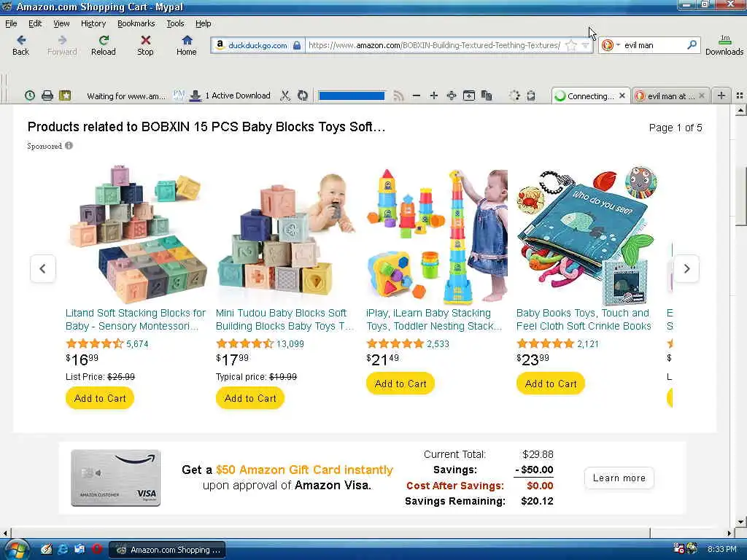This screenshot has width=747, height=560.
Task: Go to Home via house icon
Action: (186, 46)
